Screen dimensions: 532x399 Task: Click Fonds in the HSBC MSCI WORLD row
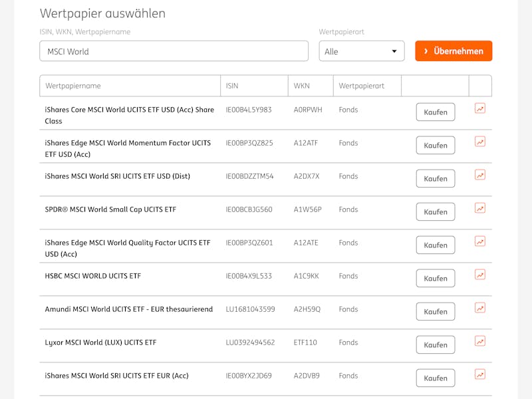coord(348,276)
